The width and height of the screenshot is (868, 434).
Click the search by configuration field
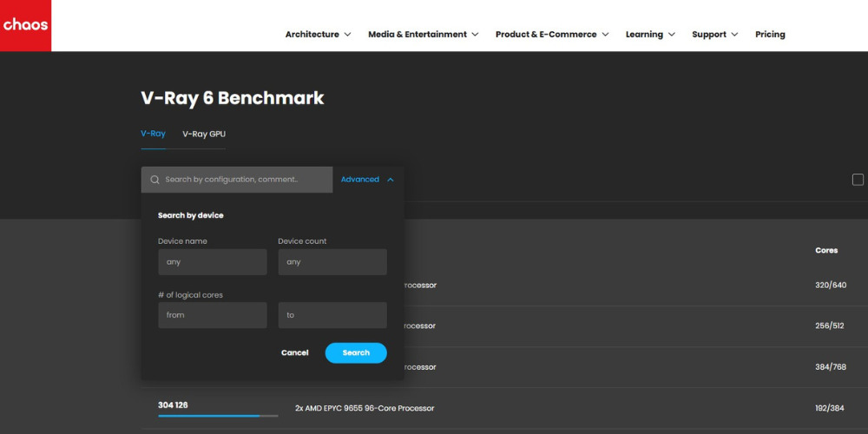click(x=237, y=180)
